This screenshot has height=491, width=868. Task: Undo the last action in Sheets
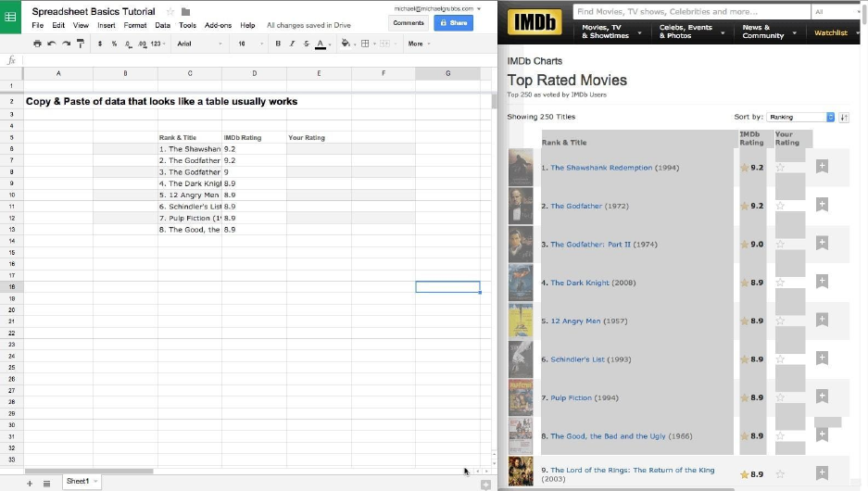[x=52, y=44]
